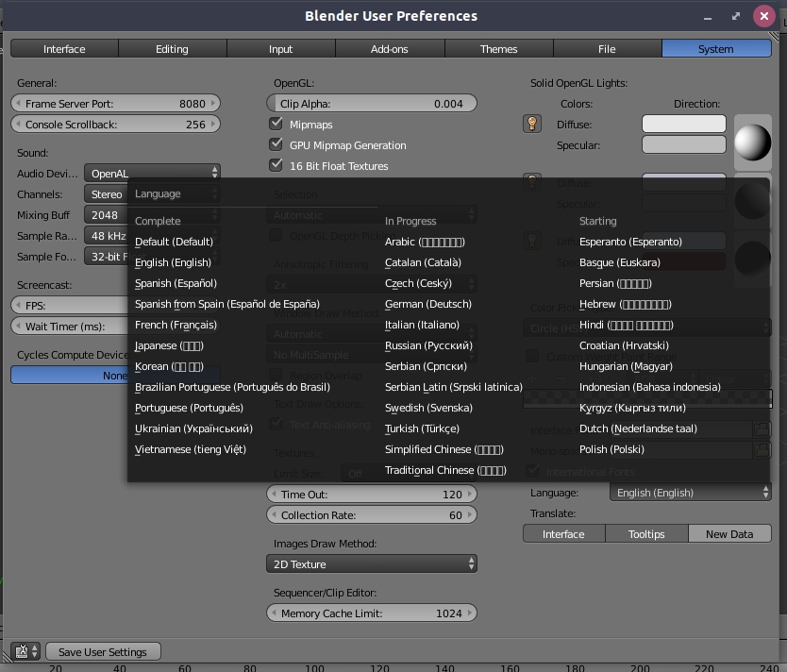Open the Language English dropdown
The width and height of the screenshot is (787, 672).
pos(691,493)
